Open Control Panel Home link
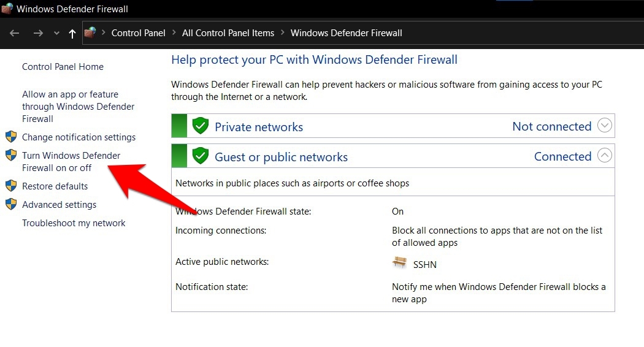644x347 pixels. pos(63,67)
